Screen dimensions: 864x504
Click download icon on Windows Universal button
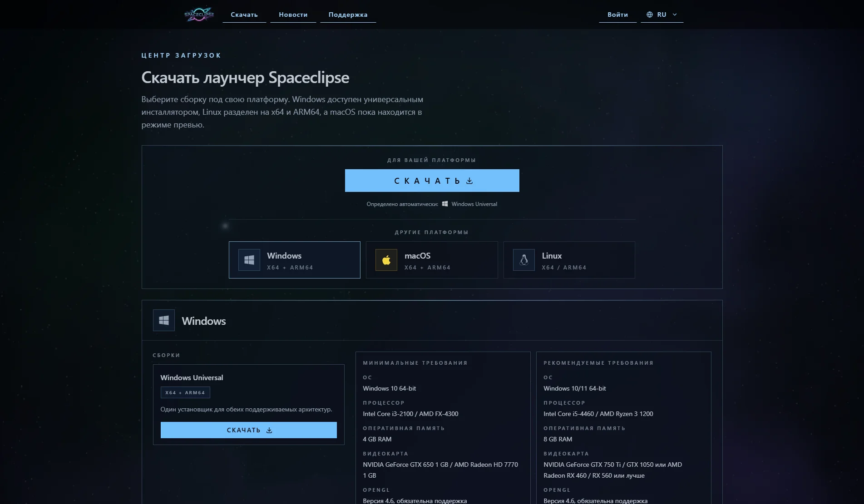tap(269, 430)
